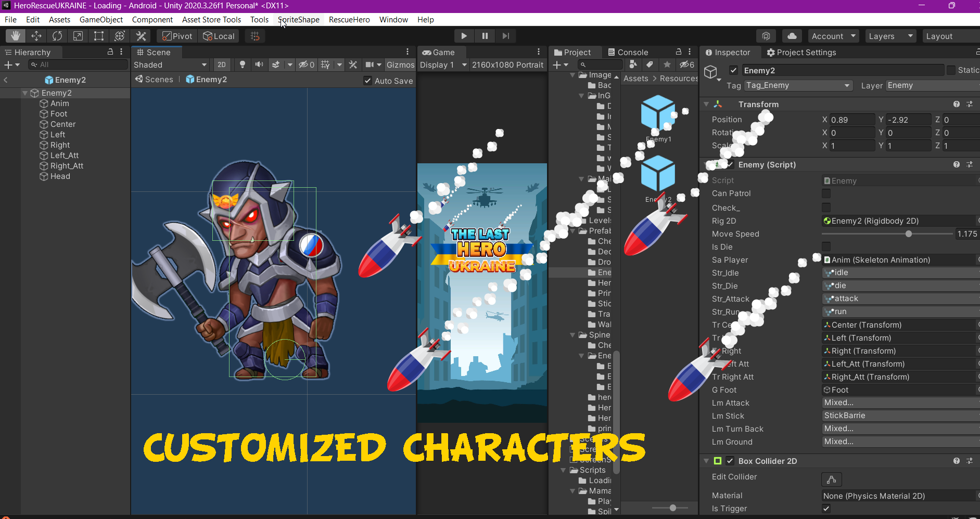This screenshot has height=519, width=980.
Task: Click Edit Collider button icon
Action: pos(831,479)
